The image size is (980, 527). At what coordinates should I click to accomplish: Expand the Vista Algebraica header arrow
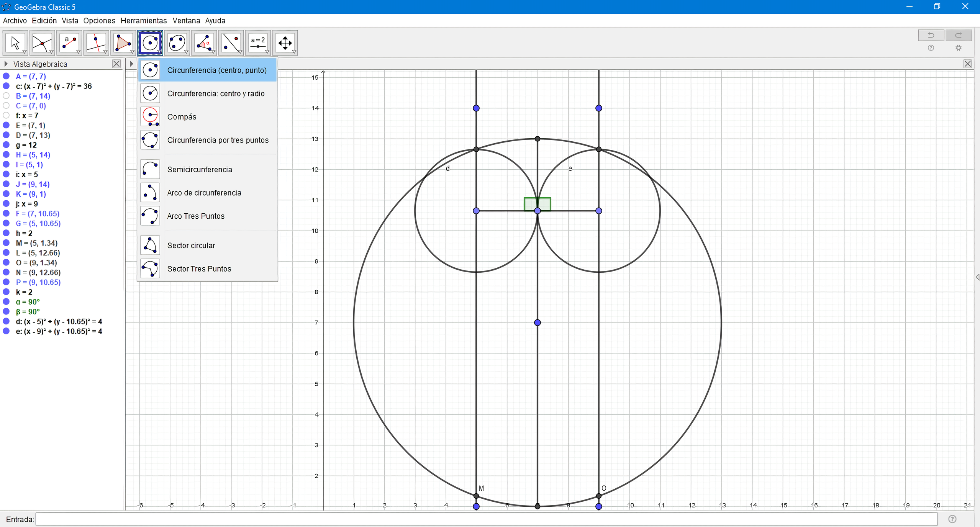tap(6, 64)
